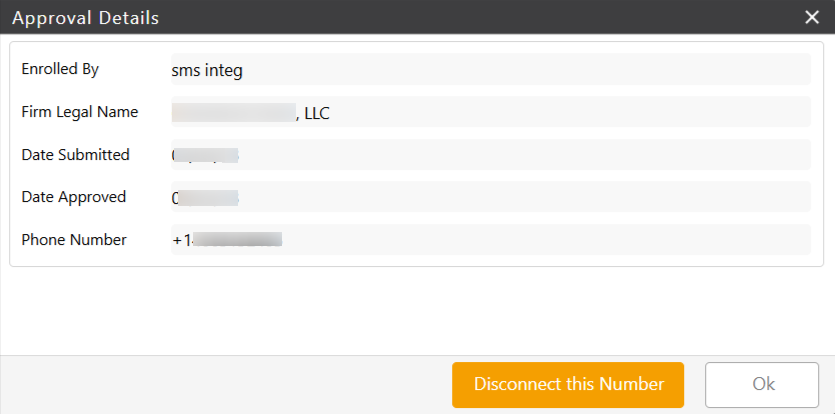Click the Approval Details title text

86,18
